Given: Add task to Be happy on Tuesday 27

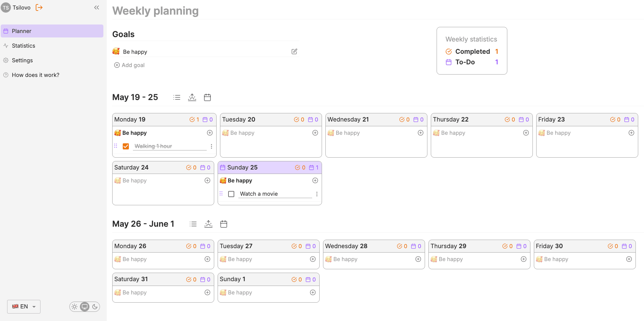Looking at the screenshot, I should [313, 259].
